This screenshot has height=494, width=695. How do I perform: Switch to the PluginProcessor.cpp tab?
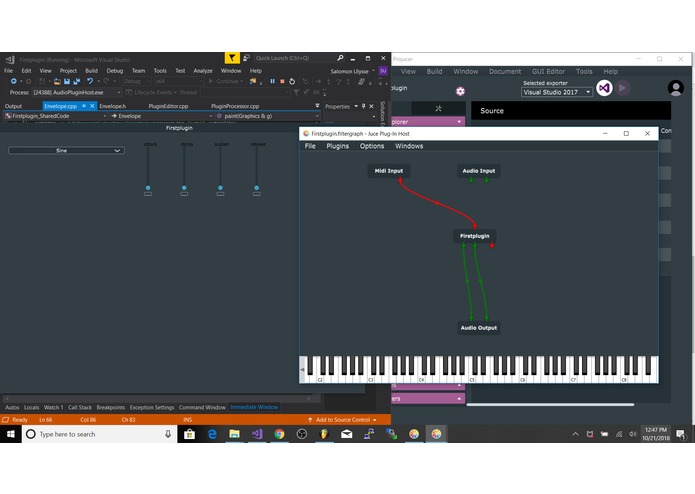point(235,106)
